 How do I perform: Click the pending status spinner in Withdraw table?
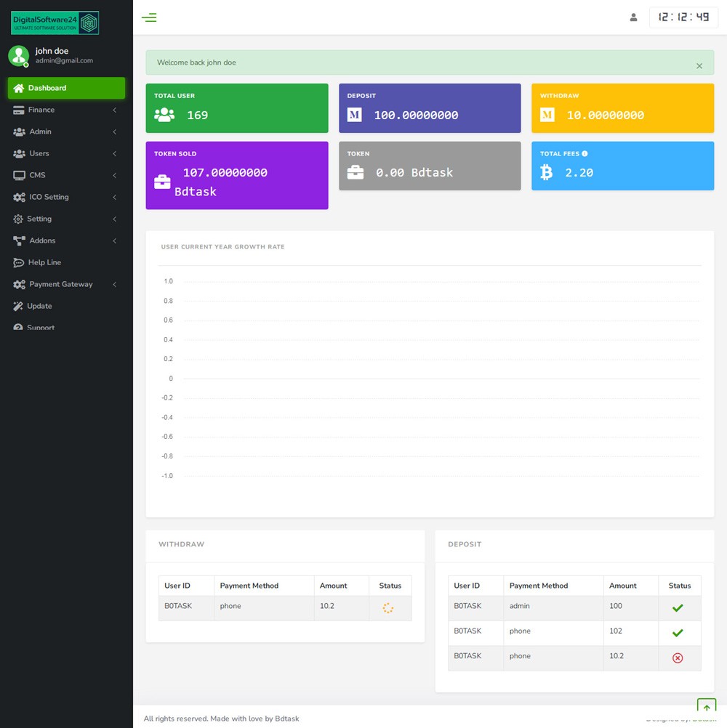coord(387,608)
